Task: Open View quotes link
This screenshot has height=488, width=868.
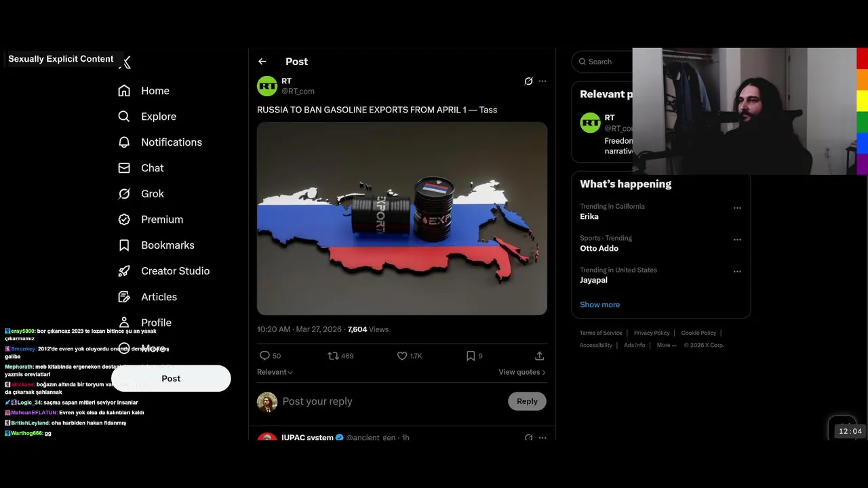Action: [522, 372]
